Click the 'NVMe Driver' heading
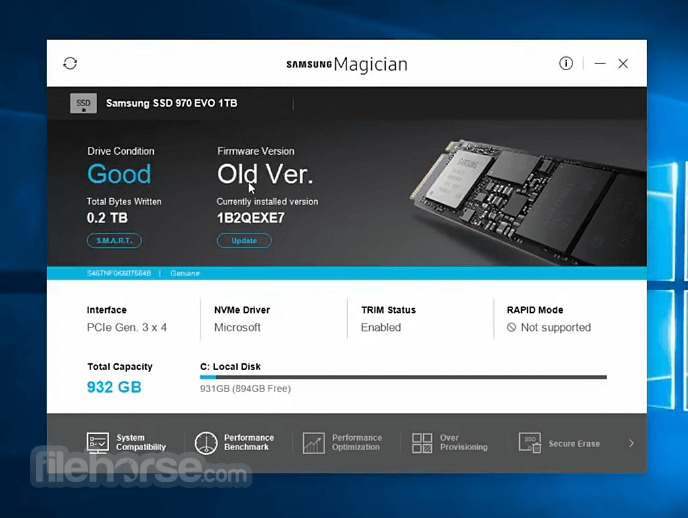 pyautogui.click(x=242, y=310)
